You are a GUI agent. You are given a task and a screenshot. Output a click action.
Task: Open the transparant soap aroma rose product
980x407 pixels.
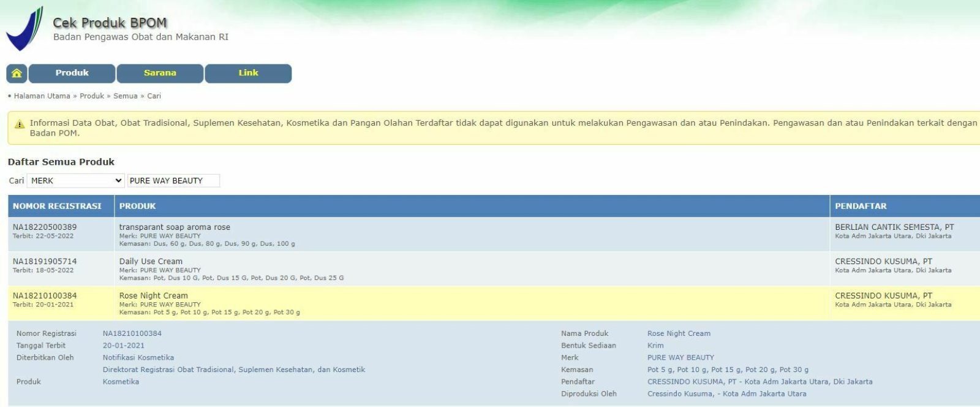click(x=175, y=227)
